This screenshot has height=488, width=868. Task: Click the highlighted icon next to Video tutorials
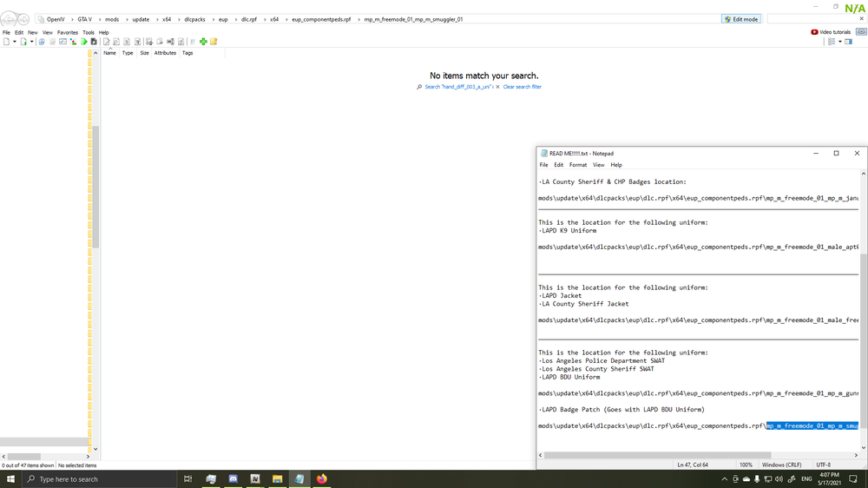(x=861, y=32)
